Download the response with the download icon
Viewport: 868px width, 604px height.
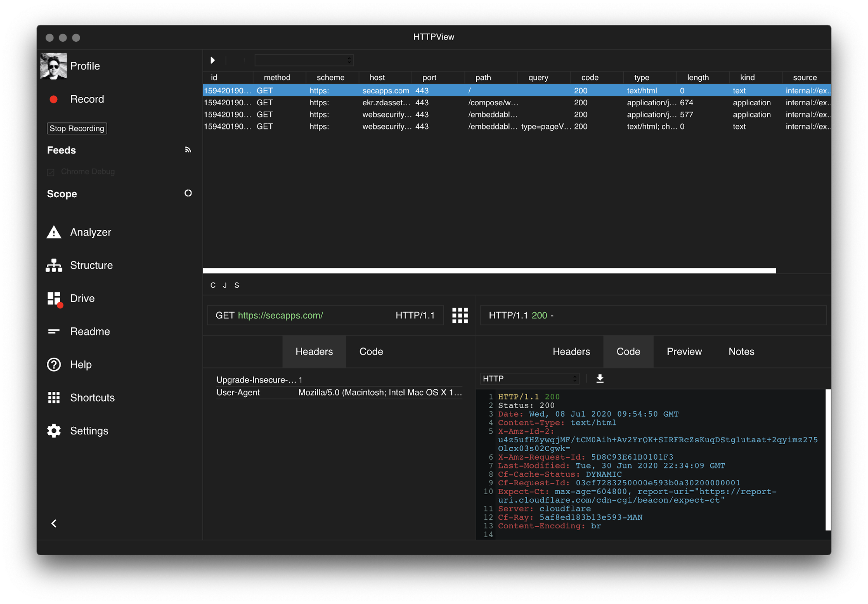point(600,378)
